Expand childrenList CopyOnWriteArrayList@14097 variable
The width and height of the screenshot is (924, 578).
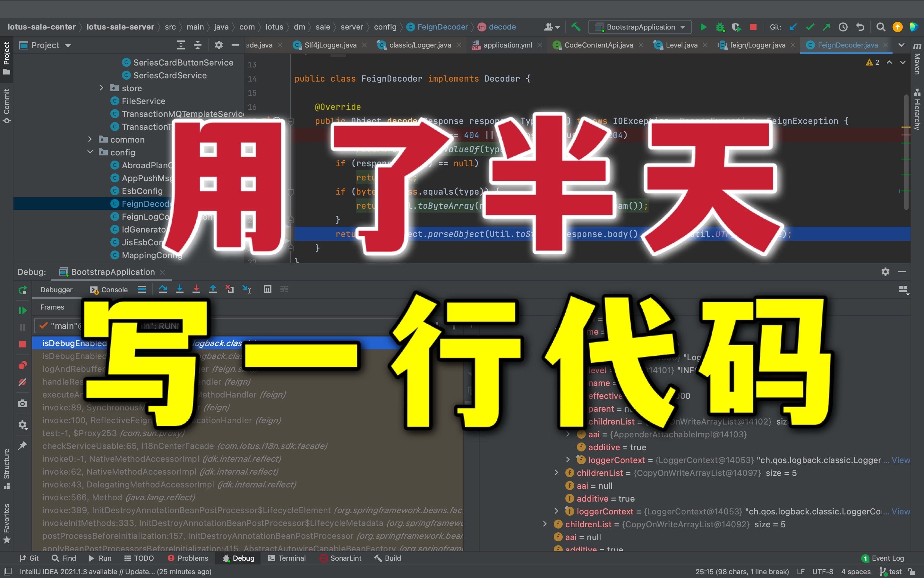pyautogui.click(x=556, y=473)
